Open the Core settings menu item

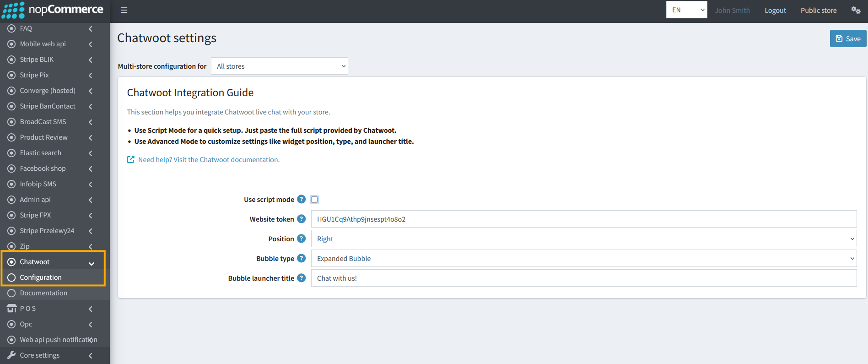pyautogui.click(x=55, y=355)
